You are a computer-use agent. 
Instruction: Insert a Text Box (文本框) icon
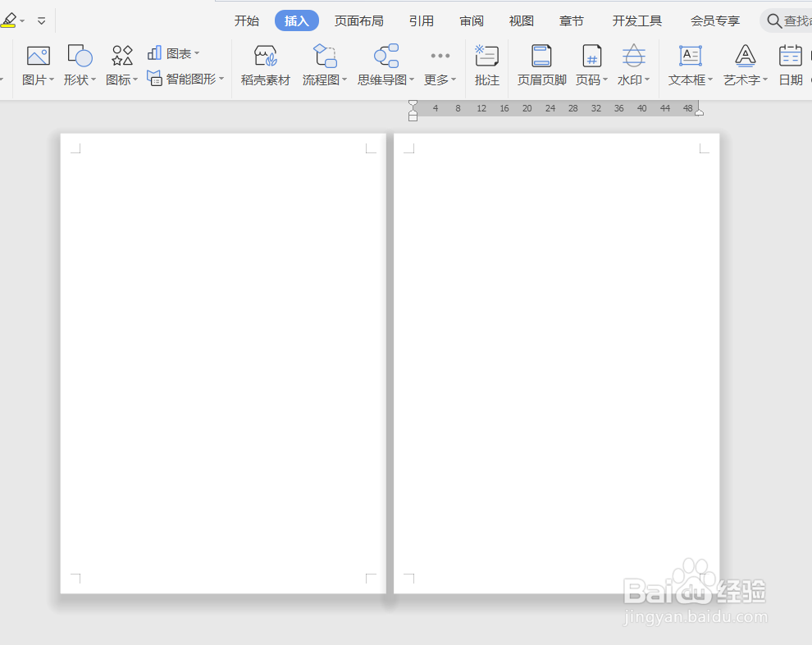pos(691,56)
